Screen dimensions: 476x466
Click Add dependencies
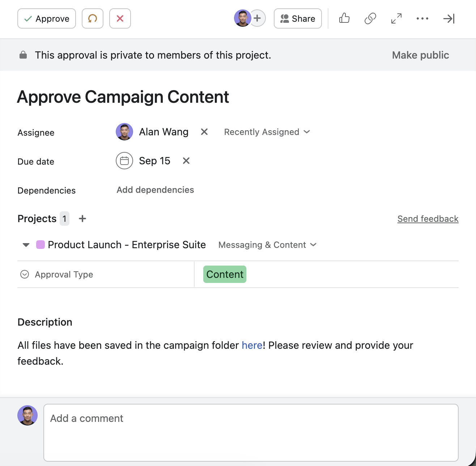[x=155, y=190]
